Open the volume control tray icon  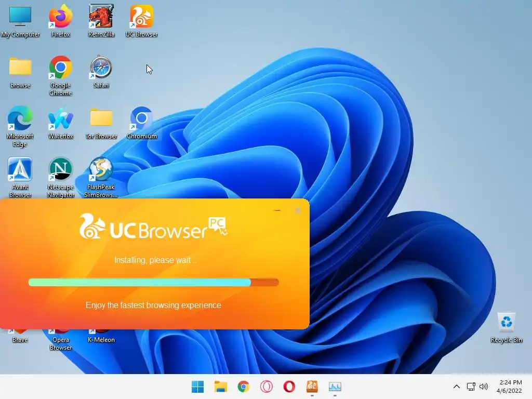pos(484,387)
